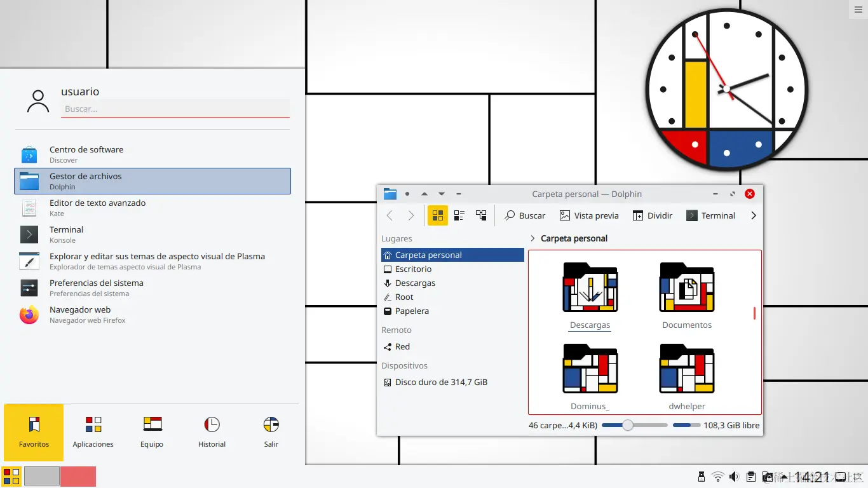Viewport: 868px width, 488px height.
Task: Launch Editor de texto avanzado Kate
Action: (x=153, y=208)
